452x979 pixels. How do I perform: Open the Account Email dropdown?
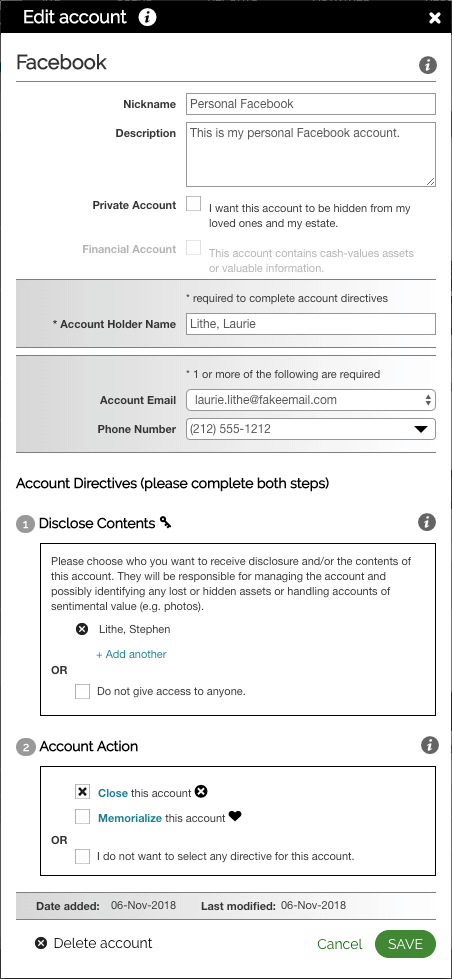(x=311, y=400)
